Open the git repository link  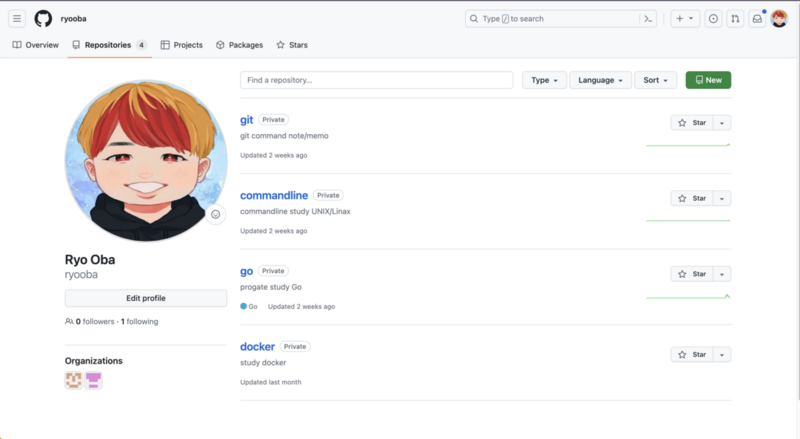(x=246, y=119)
